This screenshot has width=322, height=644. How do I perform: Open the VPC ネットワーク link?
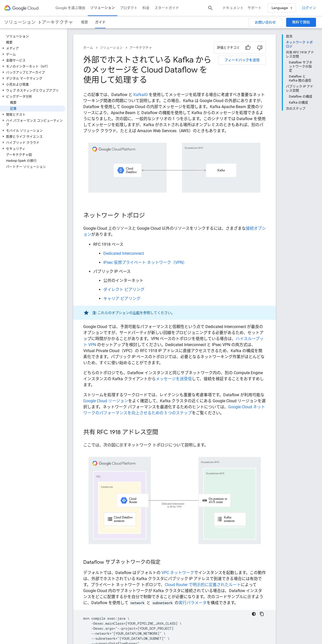(x=178, y=573)
